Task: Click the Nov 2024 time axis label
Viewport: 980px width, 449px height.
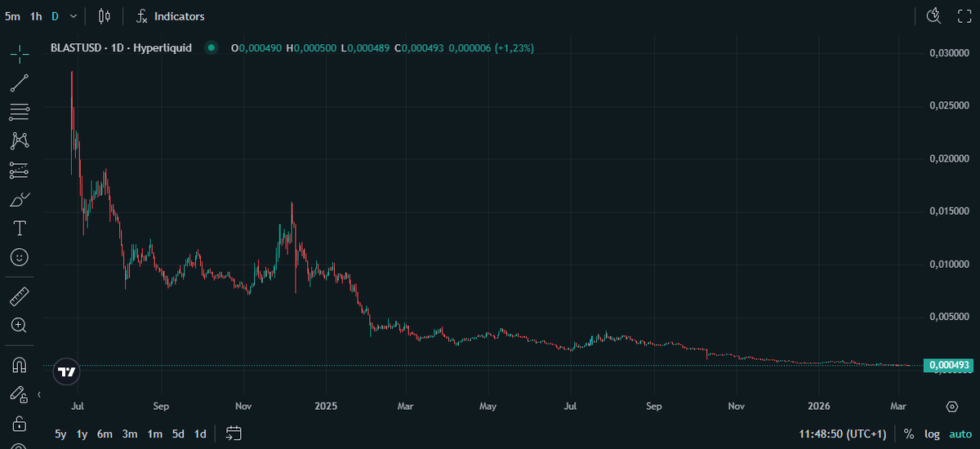Action: (243, 406)
